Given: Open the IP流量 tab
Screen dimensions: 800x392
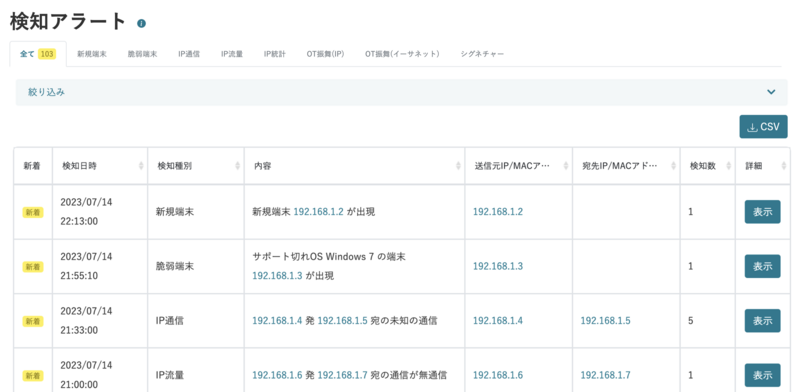Looking at the screenshot, I should coord(232,54).
